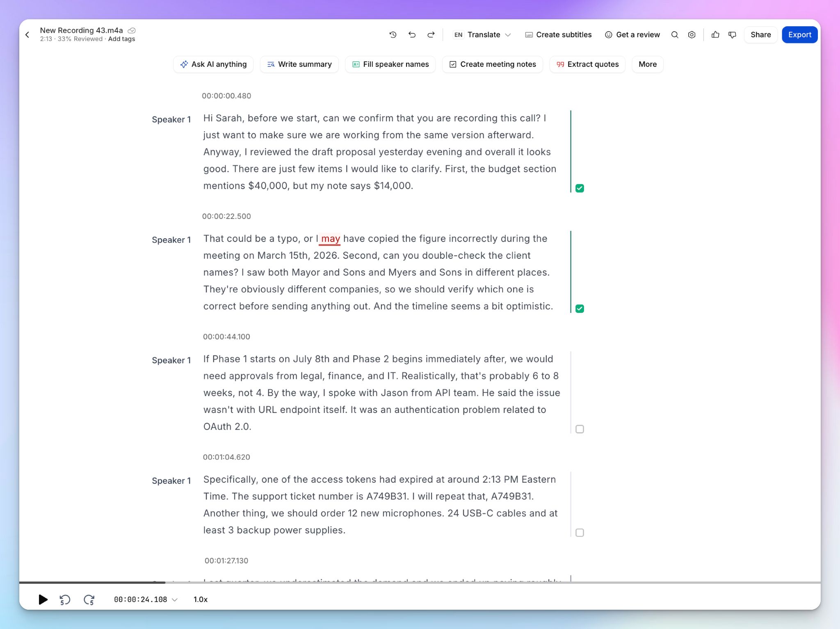Click the blue Export button
The width and height of the screenshot is (840, 629).
point(799,35)
